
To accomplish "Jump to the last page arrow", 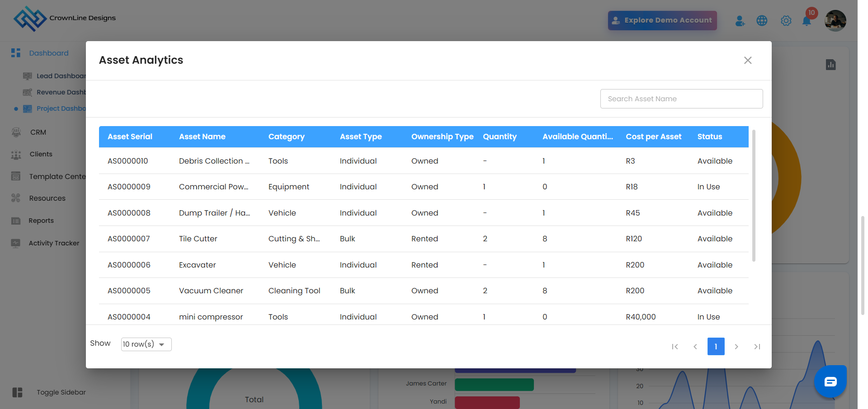I will click(x=757, y=347).
